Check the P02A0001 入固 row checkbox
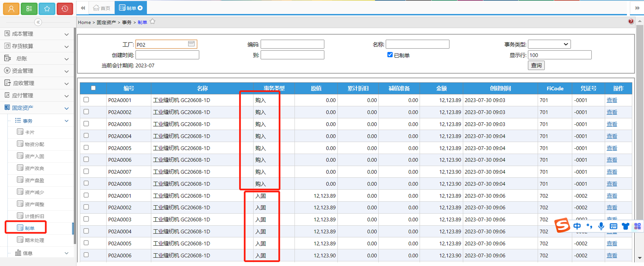644x266 pixels. point(86,195)
